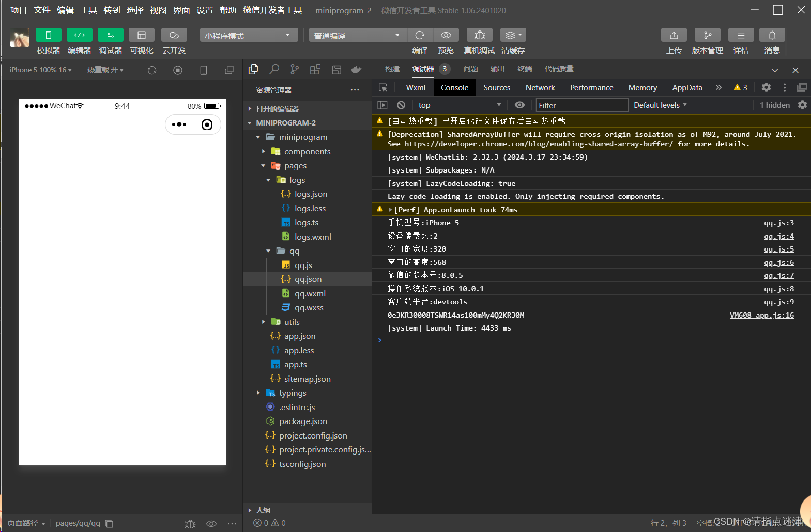
Task: Click the editor layout split icon
Action: 336,69
